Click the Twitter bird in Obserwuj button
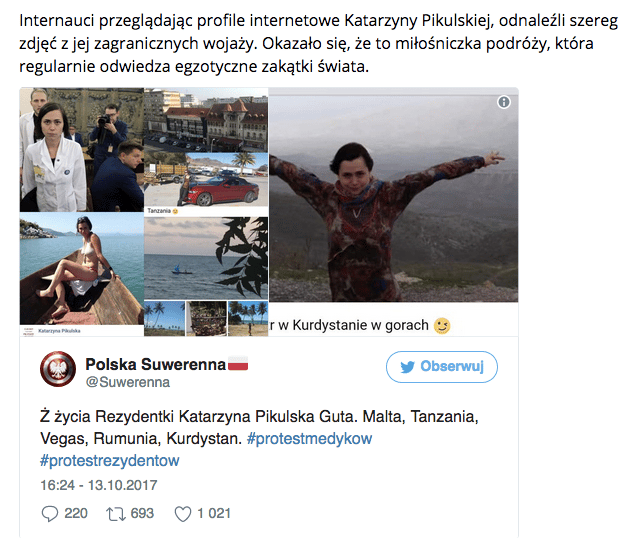This screenshot has width=644, height=538. pyautogui.click(x=407, y=367)
